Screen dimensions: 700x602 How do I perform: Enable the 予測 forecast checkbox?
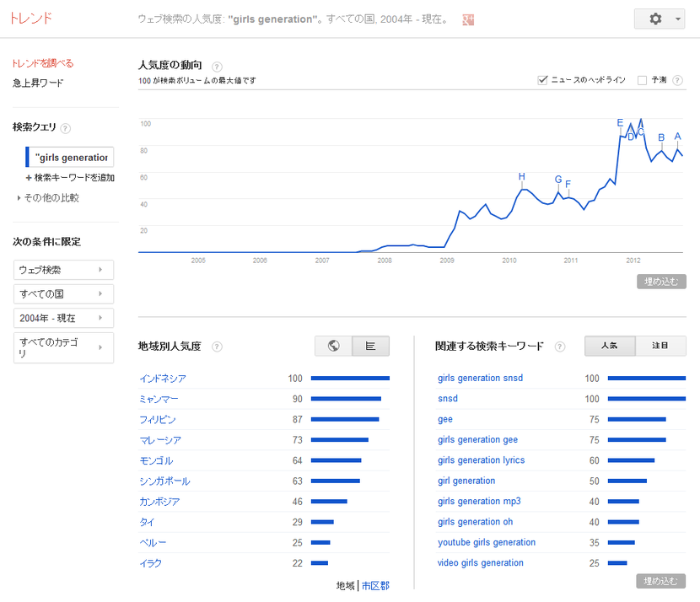642,80
